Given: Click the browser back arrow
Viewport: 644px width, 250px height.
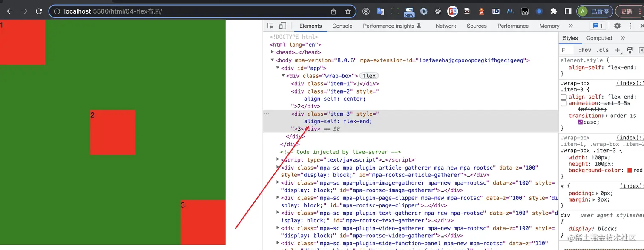Looking at the screenshot, I should coord(10,11).
